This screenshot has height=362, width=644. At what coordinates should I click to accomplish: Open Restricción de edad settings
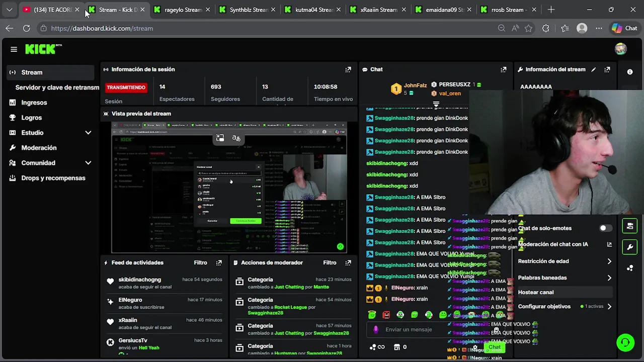click(x=565, y=261)
